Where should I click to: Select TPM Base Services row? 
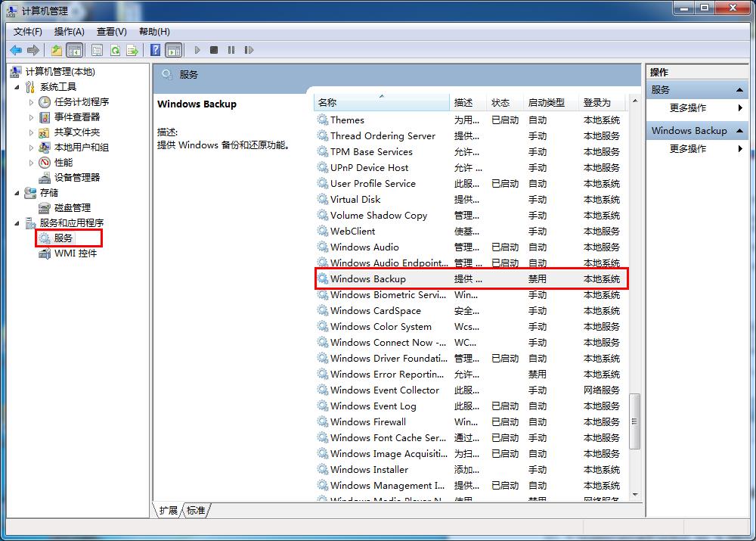[x=471, y=151]
